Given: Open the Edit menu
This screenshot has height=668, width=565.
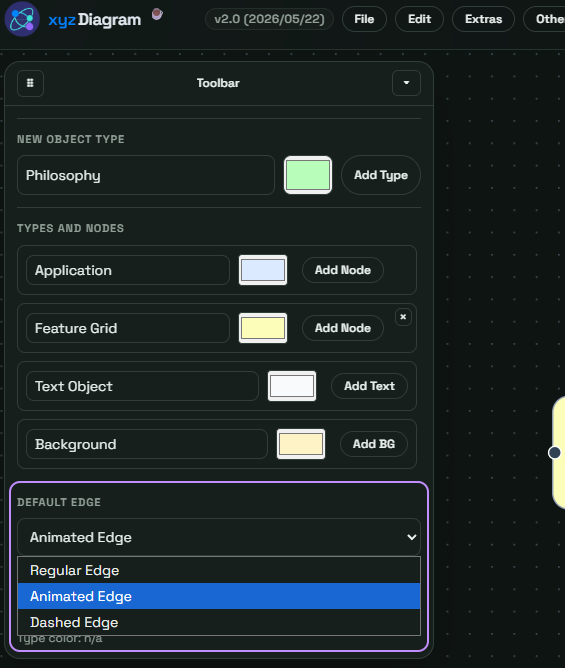Looking at the screenshot, I should (x=419, y=19).
